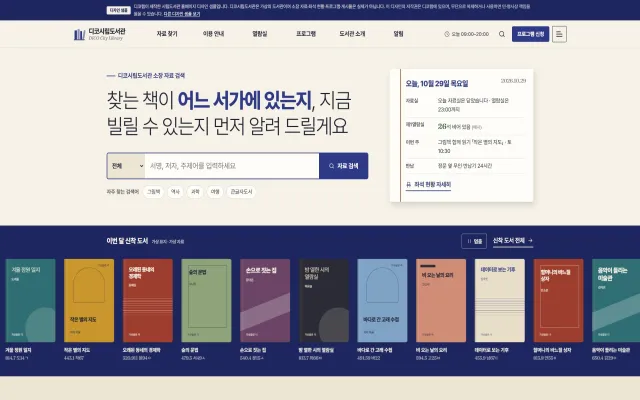
Task: Open the 데이터로 보는 기후 cream book cover
Action: coord(500,300)
